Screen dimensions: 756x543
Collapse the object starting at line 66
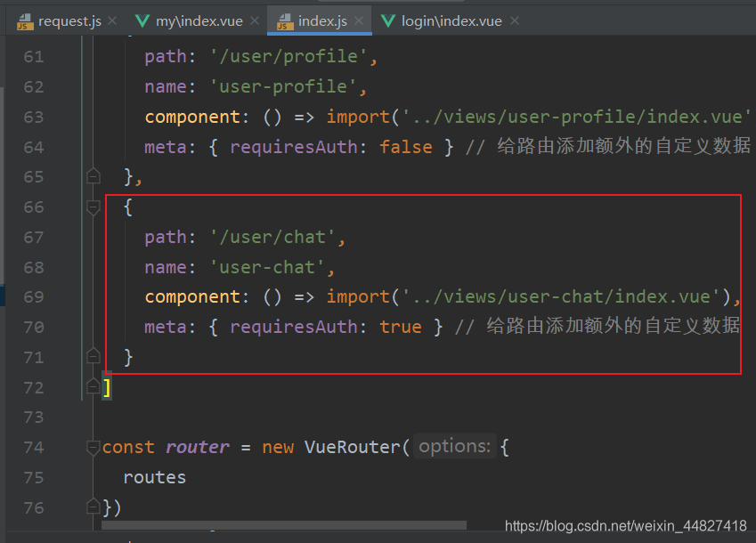pos(93,207)
